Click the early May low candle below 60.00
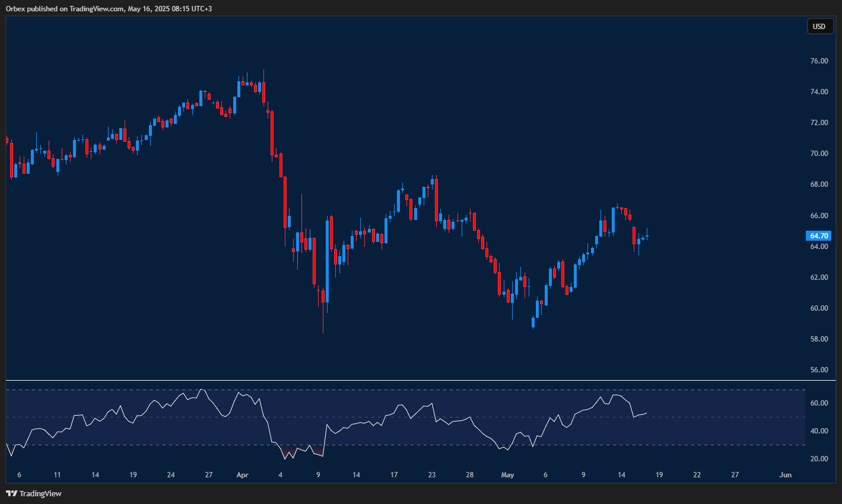Viewport: 842px width, 504px height. [533, 323]
